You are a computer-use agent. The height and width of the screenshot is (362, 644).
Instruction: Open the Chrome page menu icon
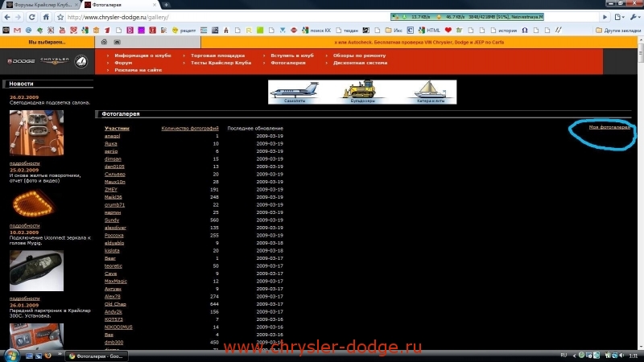click(x=619, y=17)
